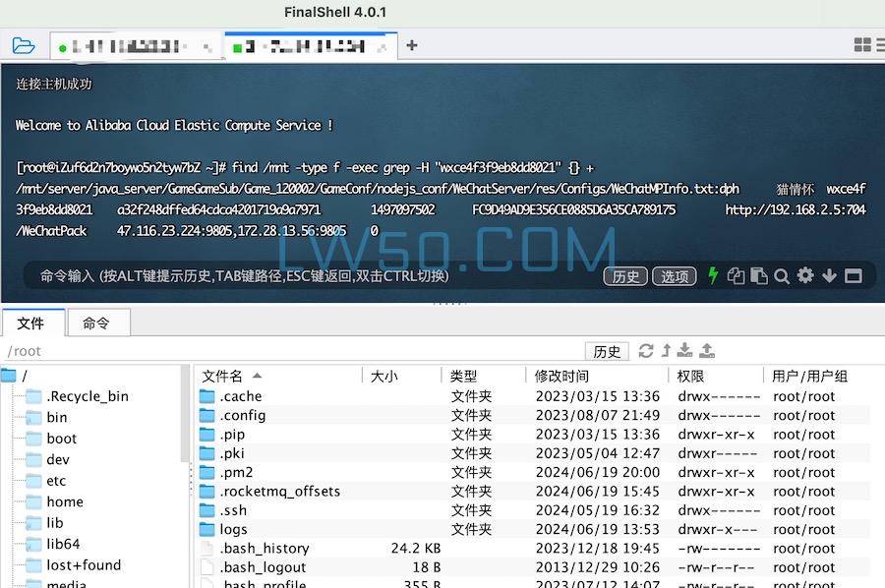Open the 历史 path history button
885x588 pixels.
607,352
